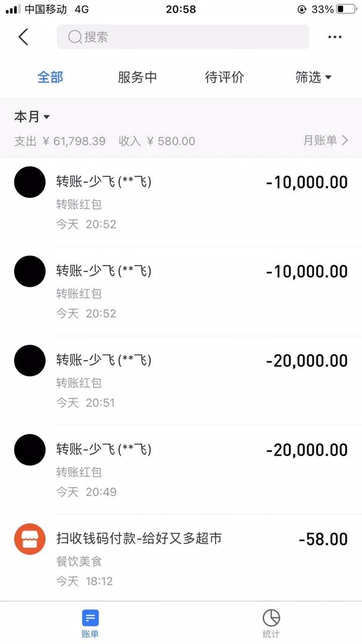
Task: Tap the avatar of the 20:49 transfer
Action: tap(30, 450)
